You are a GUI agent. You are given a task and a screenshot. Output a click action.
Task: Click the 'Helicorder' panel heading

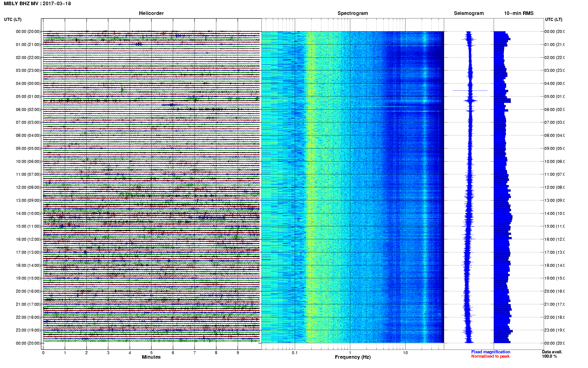[151, 13]
